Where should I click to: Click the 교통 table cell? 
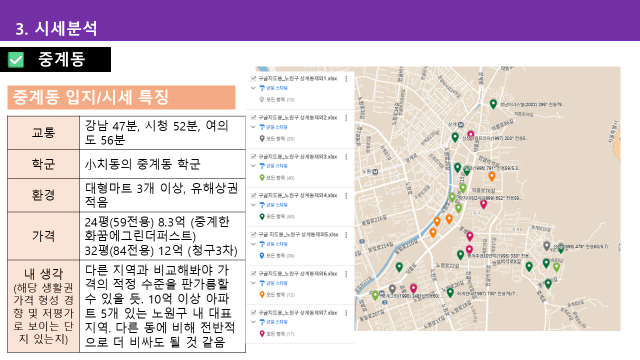coord(43,133)
